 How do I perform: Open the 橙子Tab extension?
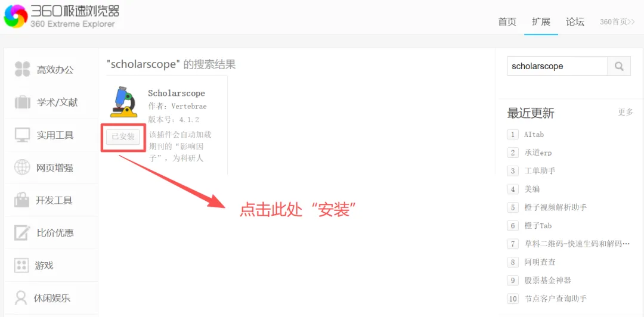[538, 225]
